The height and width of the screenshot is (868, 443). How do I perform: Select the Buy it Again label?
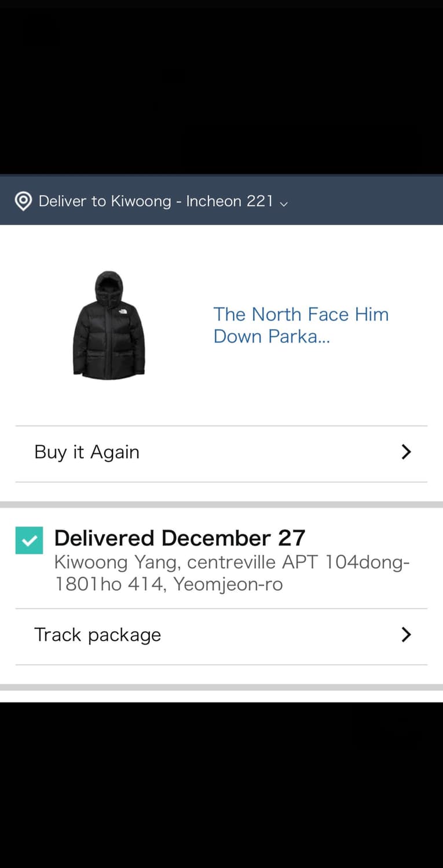87,452
